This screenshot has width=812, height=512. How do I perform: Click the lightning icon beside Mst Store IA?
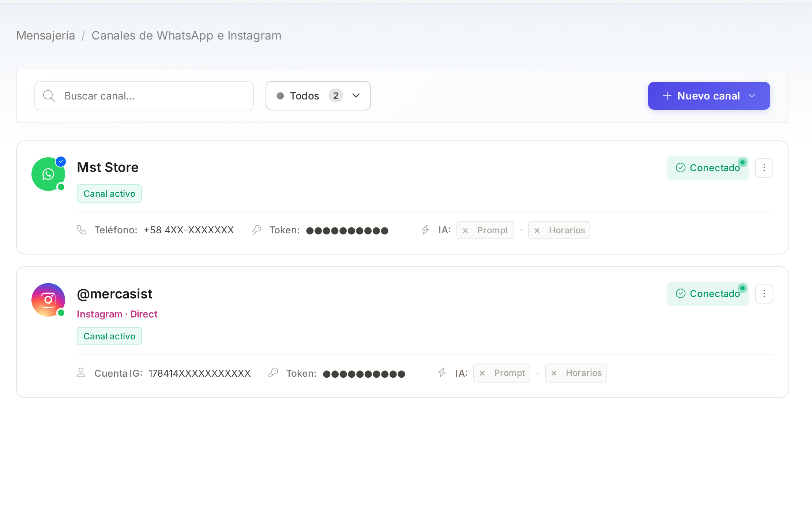425,230
